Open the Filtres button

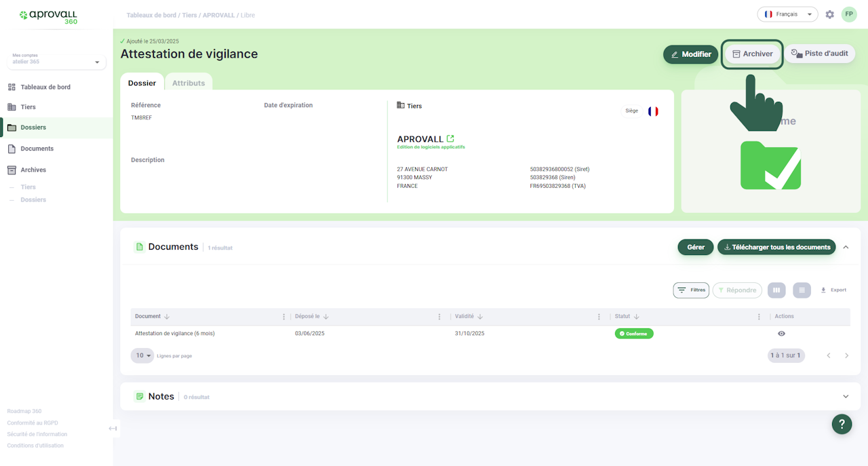coord(691,290)
